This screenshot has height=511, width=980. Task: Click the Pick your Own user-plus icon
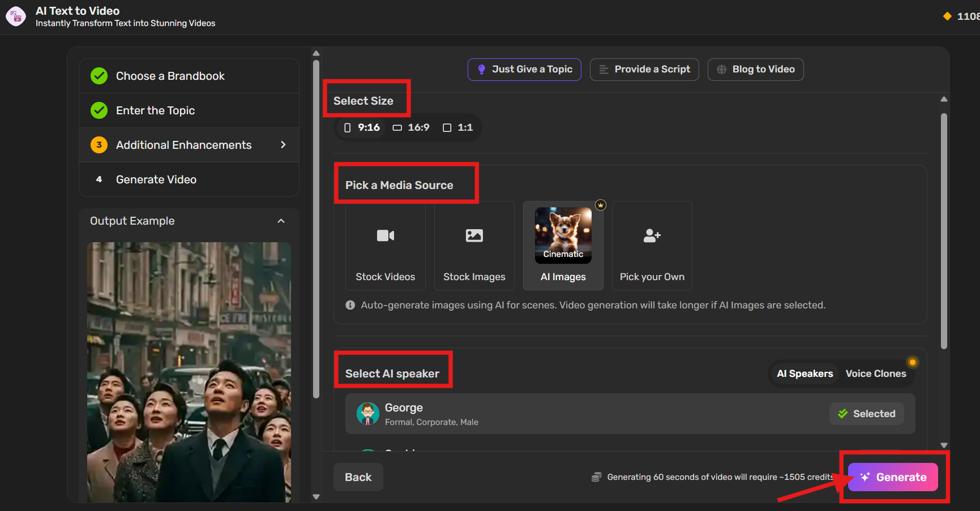[x=652, y=235]
